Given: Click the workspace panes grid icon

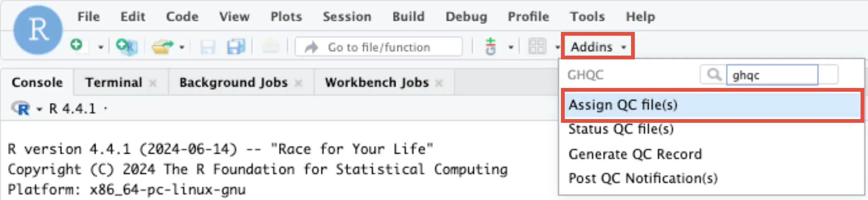Looking at the screenshot, I should pyautogui.click(x=537, y=46).
